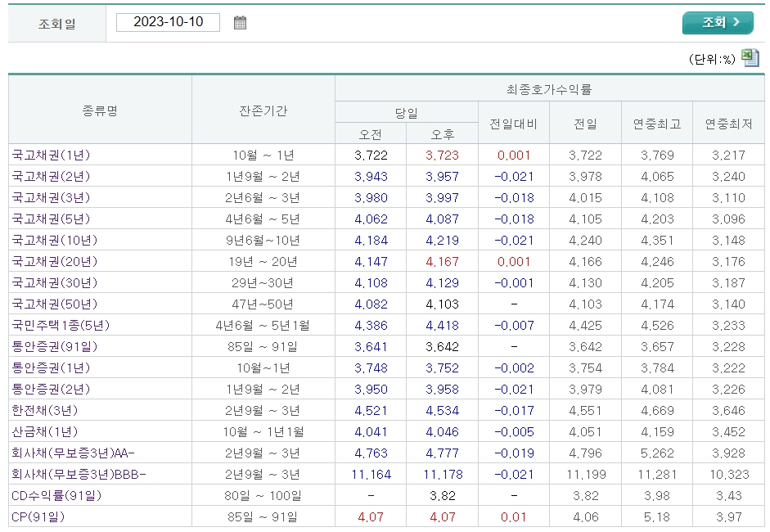
Task: Click the 당일 column header
Action: pyautogui.click(x=407, y=110)
